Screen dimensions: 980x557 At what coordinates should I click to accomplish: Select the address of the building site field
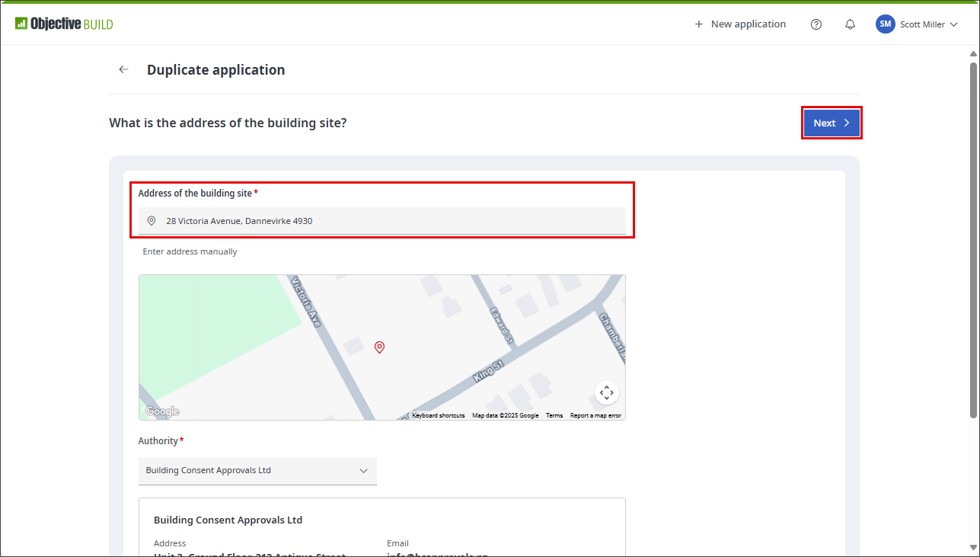(x=381, y=220)
